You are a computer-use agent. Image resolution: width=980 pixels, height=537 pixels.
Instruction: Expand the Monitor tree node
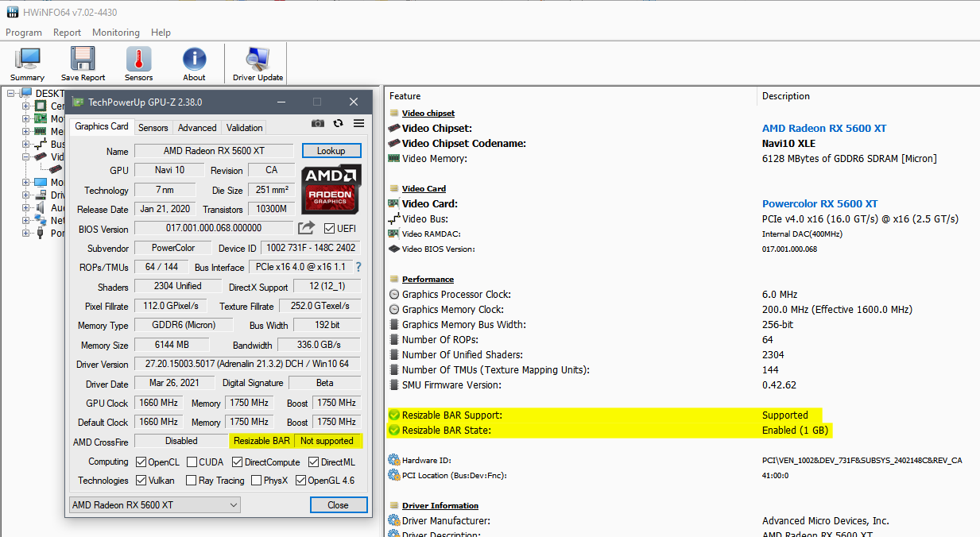[x=26, y=182]
